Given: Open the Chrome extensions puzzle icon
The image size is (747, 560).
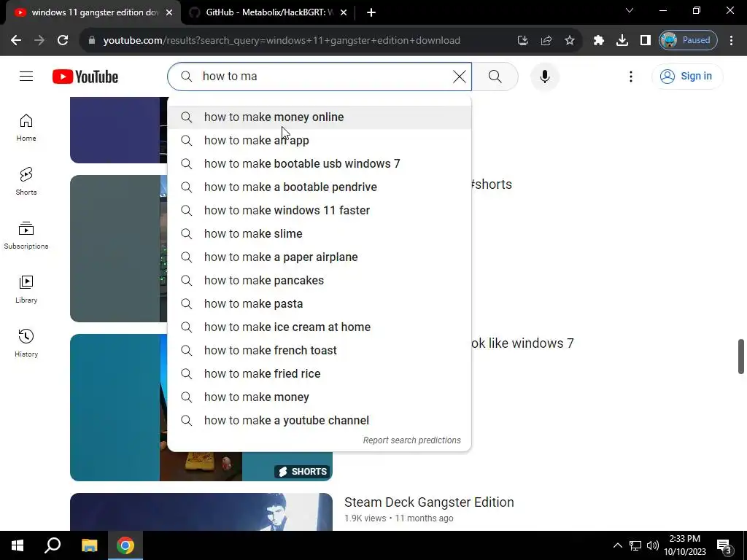Looking at the screenshot, I should pyautogui.click(x=599, y=41).
